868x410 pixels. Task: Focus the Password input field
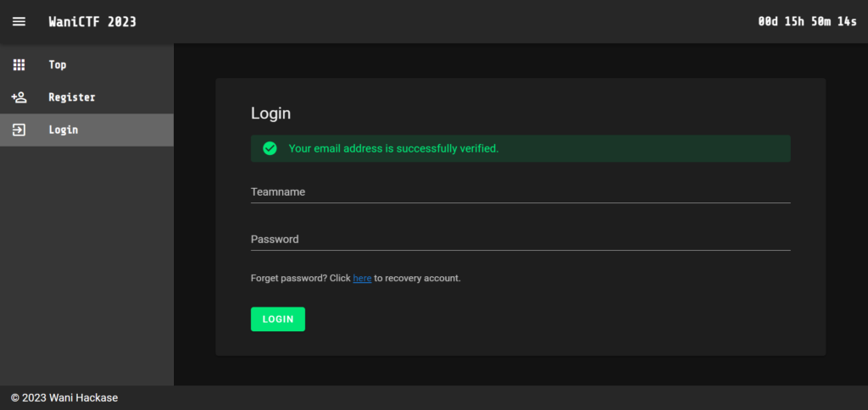[x=520, y=240]
